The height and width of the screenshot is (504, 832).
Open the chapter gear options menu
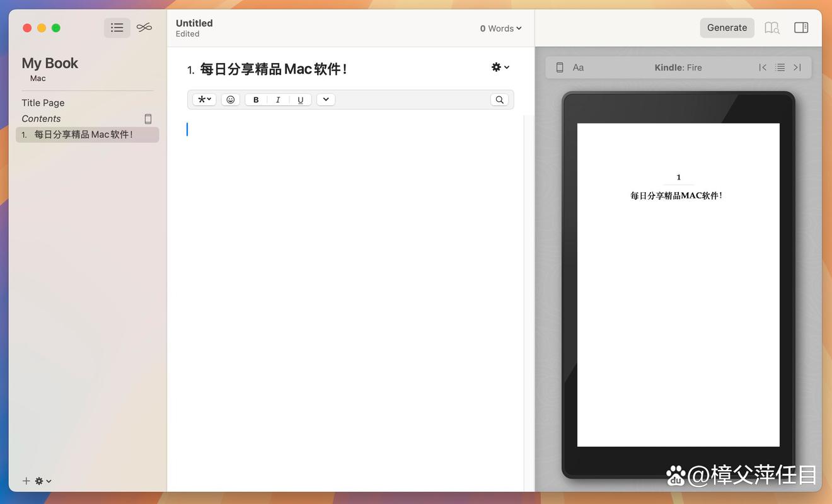[500, 67]
